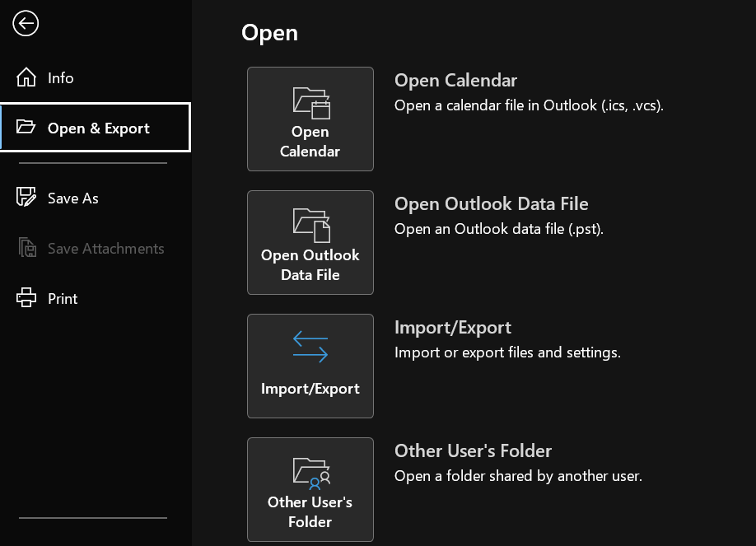Click Save Attachments in the sidebar
Viewport: 756px width, 546px height.
click(96, 249)
